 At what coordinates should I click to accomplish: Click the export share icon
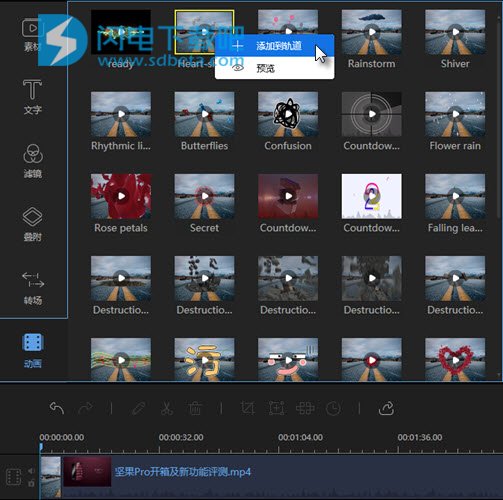click(x=387, y=408)
